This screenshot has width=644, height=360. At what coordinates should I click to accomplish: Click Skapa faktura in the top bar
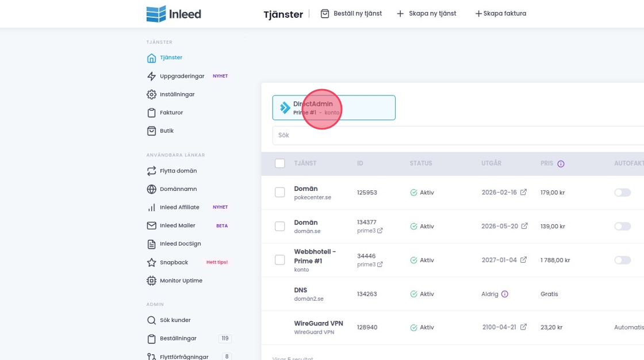[500, 13]
